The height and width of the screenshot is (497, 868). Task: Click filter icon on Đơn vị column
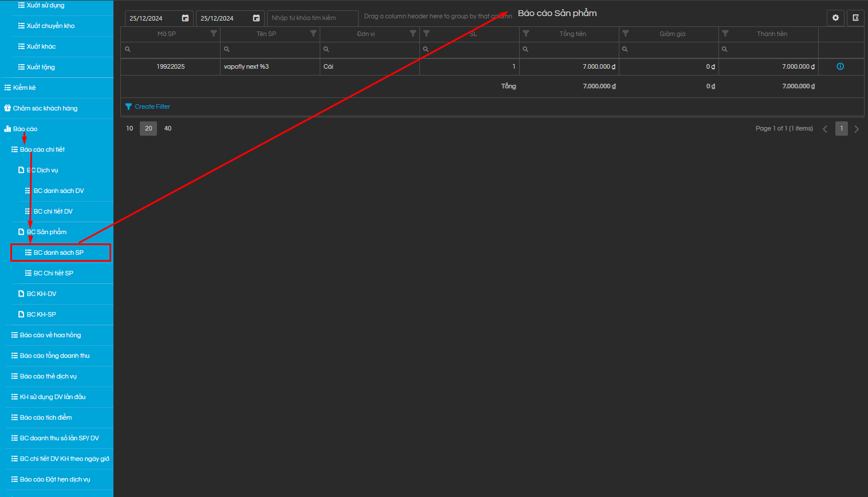(413, 34)
